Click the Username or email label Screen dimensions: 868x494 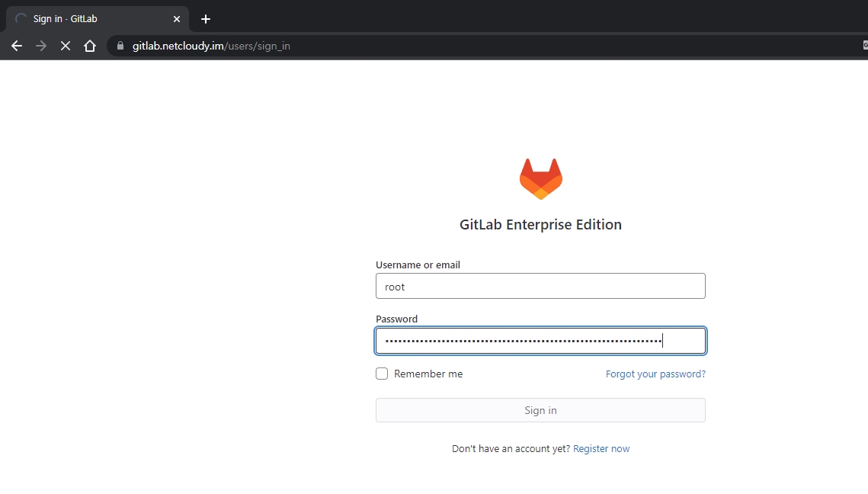418,265
